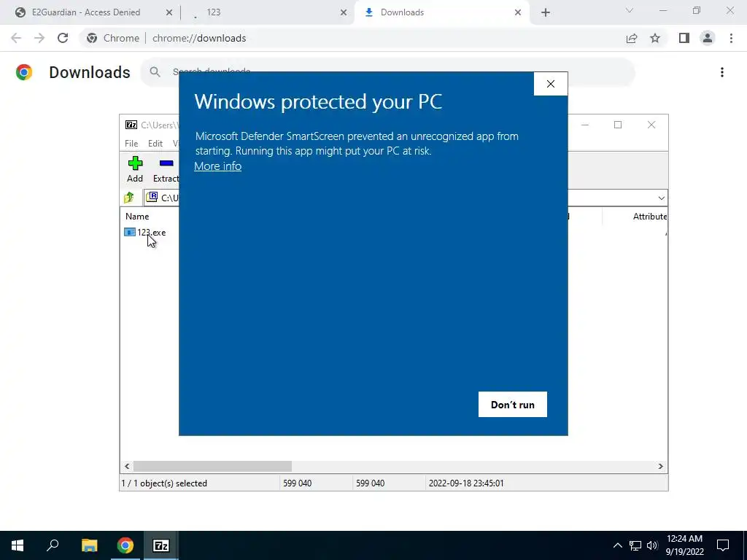This screenshot has width=747, height=560.
Task: Click the Attributes column header in 7-Zip
Action: coord(649,216)
